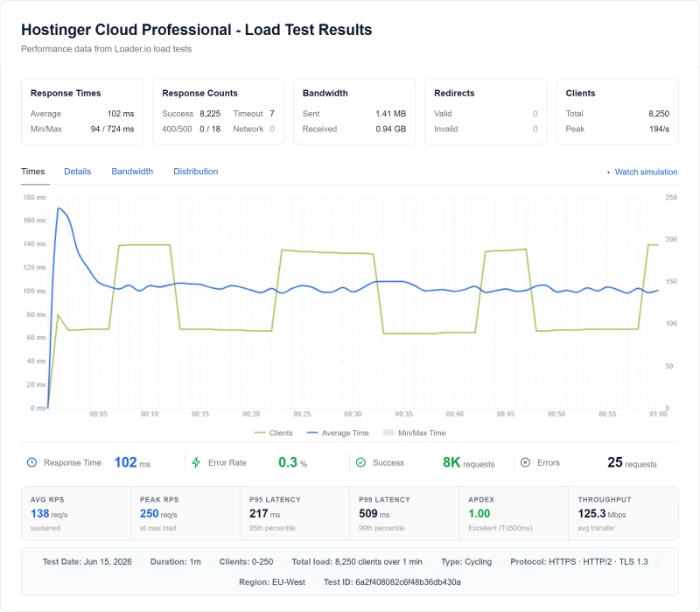Toggle the Clients legend entry

pos(273,433)
